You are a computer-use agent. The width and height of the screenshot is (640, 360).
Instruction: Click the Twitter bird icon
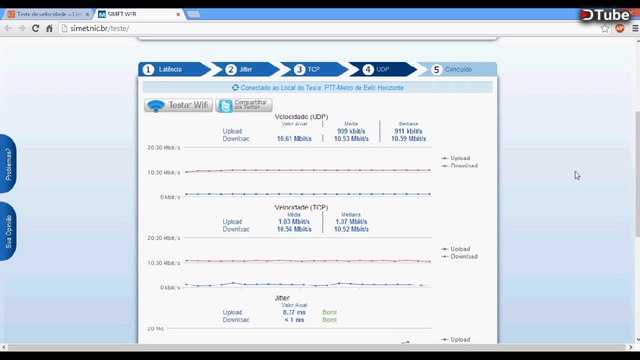pyautogui.click(x=225, y=106)
